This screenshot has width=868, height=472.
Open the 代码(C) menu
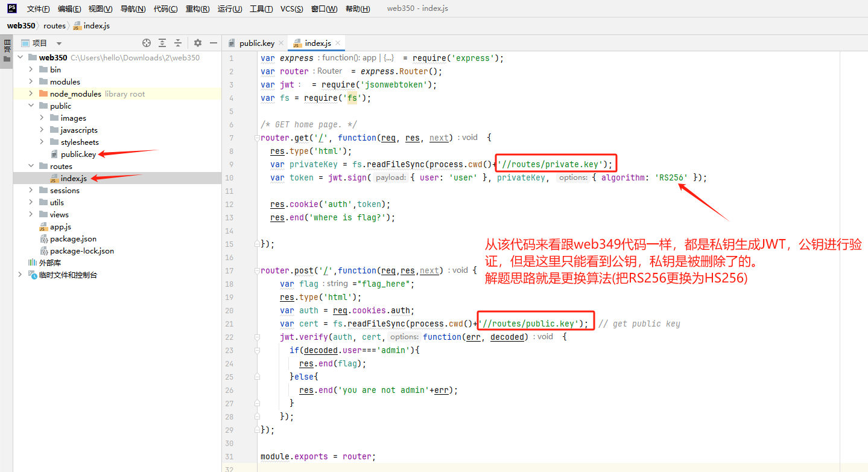pyautogui.click(x=166, y=9)
